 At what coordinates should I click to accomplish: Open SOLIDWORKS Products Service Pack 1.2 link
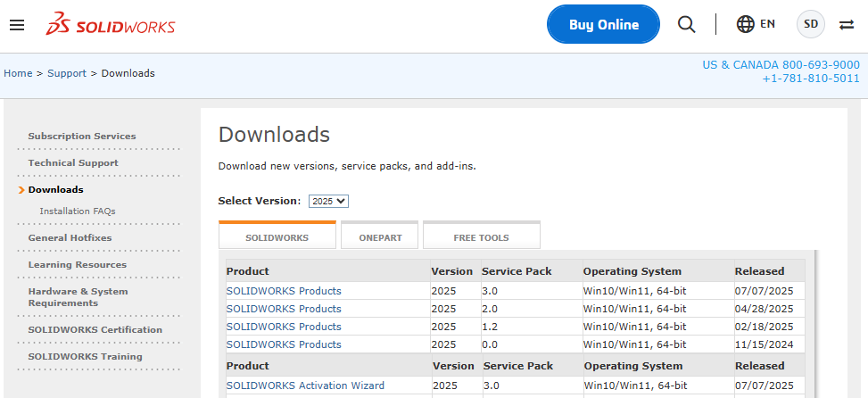[x=284, y=327]
